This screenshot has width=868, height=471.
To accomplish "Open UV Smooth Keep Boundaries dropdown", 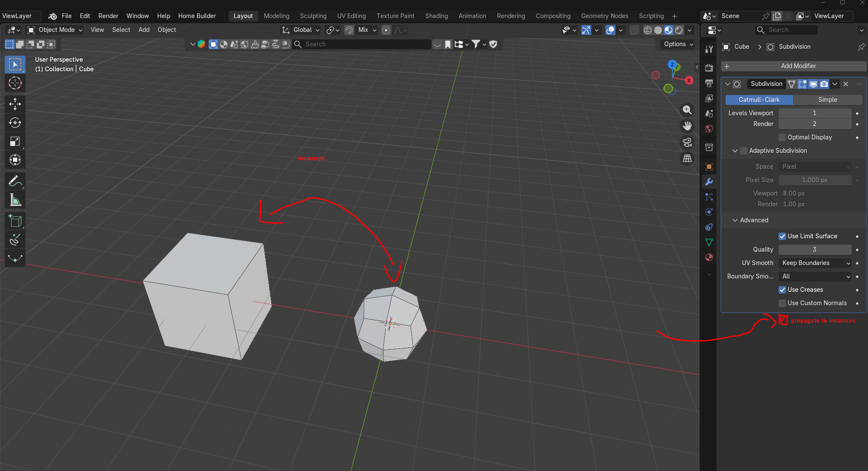I will tap(815, 263).
